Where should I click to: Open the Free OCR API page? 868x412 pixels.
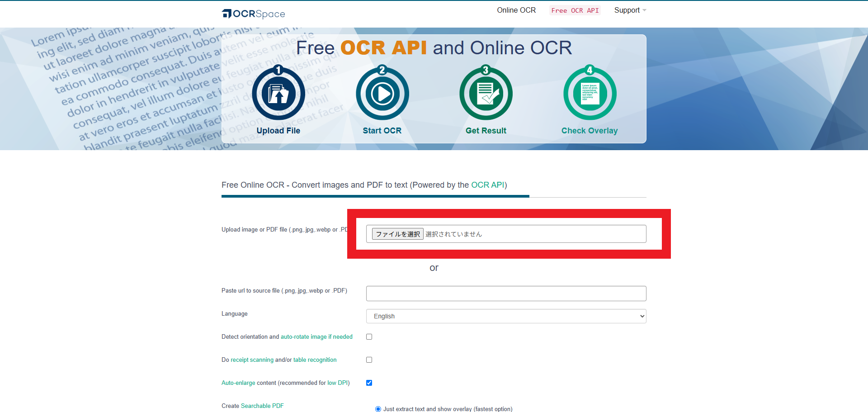[575, 10]
